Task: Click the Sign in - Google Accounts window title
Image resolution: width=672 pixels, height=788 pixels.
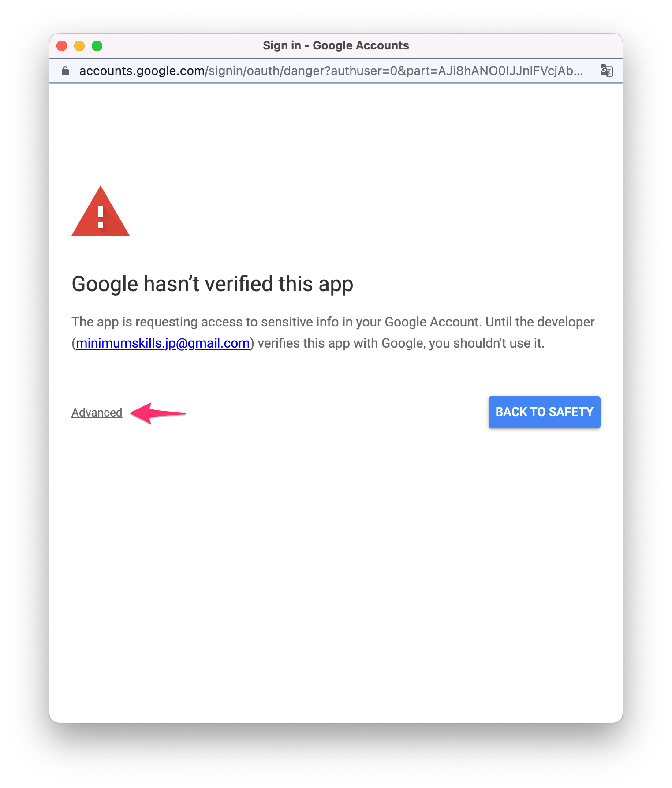Action: click(x=336, y=45)
